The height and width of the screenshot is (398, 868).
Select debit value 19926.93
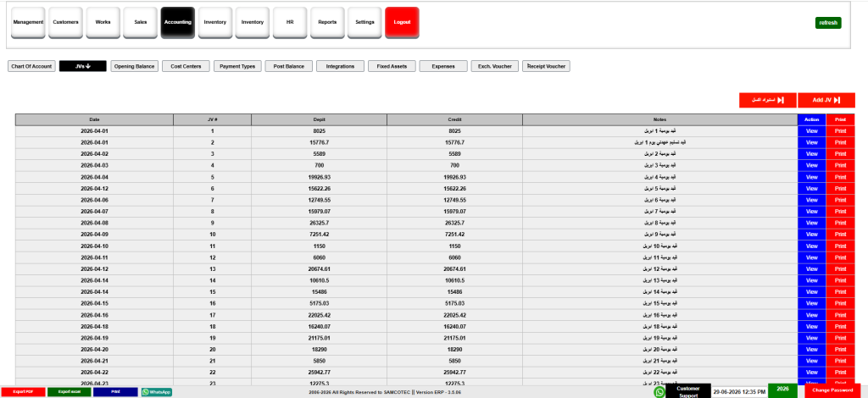319,177
